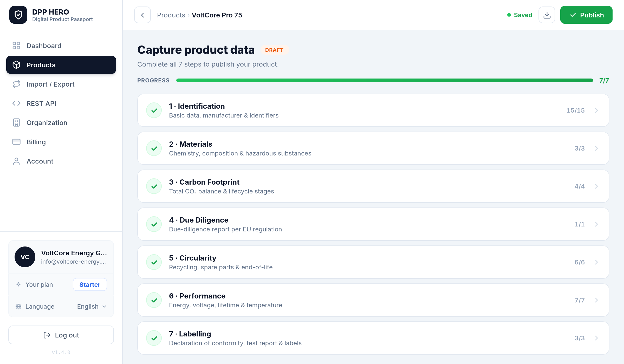Click the Capture product data heading
Screen dimensions: 624x364
tap(196, 50)
